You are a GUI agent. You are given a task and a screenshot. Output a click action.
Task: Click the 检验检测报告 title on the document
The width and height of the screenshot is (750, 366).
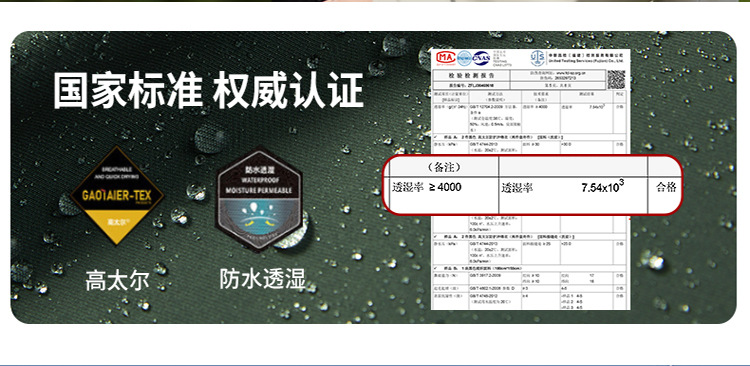[x=471, y=76]
